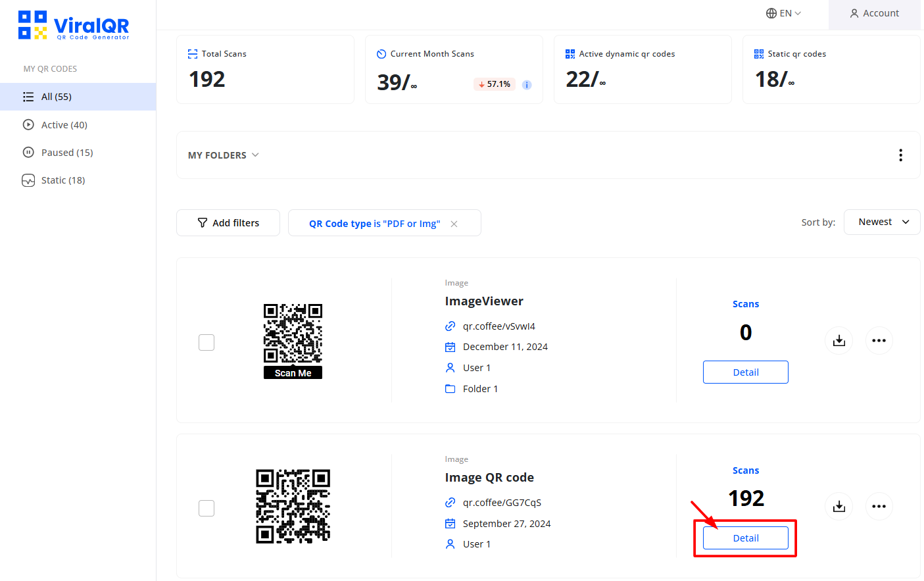Image resolution: width=924 pixels, height=581 pixels.
Task: Click the Scans label above 192
Action: pos(746,470)
